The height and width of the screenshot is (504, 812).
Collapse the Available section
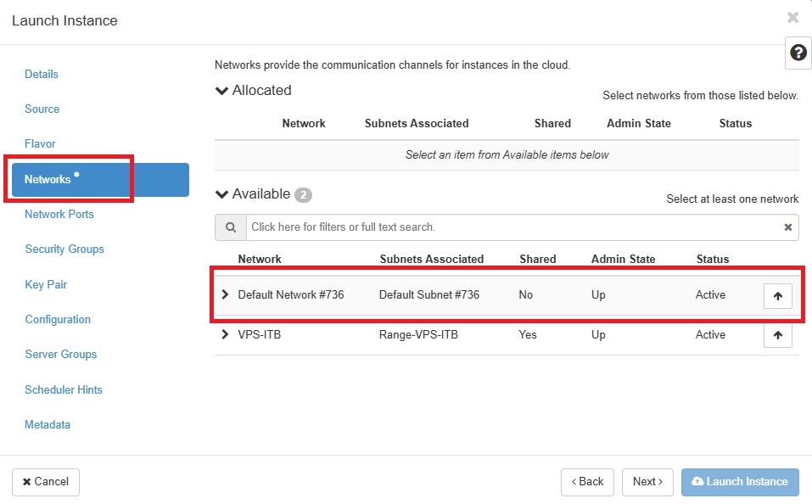coord(221,194)
